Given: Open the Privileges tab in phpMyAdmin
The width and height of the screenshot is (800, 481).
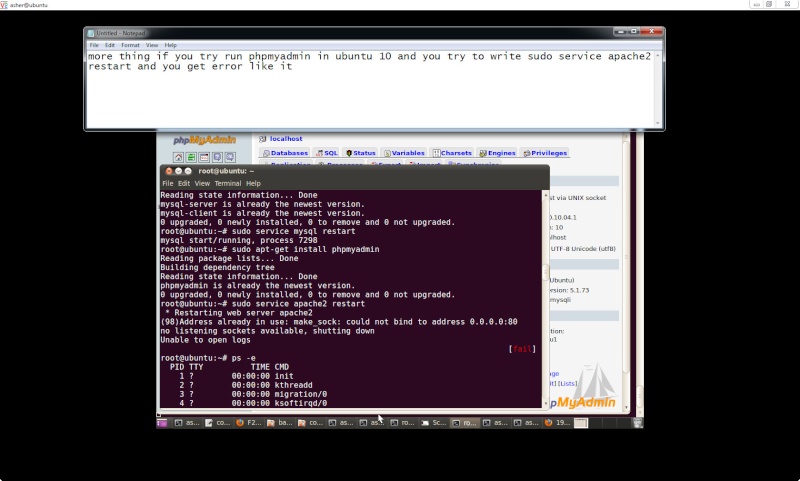Looking at the screenshot, I should [545, 153].
